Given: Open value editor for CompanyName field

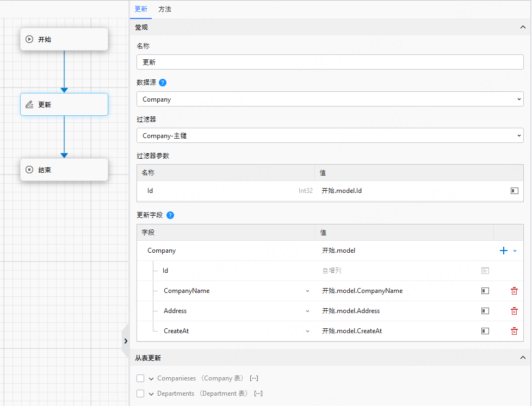Looking at the screenshot, I should (x=485, y=291).
